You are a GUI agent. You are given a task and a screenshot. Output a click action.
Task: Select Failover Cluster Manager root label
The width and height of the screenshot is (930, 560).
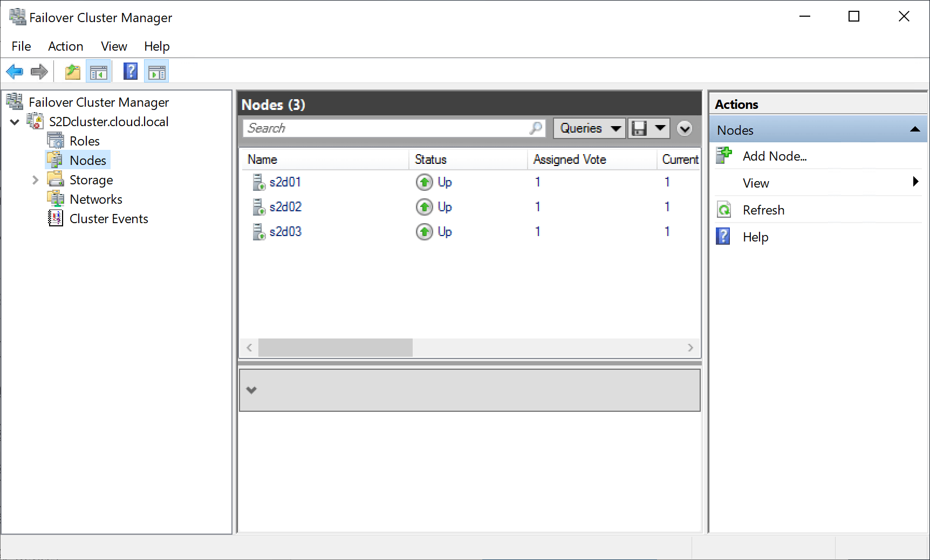[99, 102]
